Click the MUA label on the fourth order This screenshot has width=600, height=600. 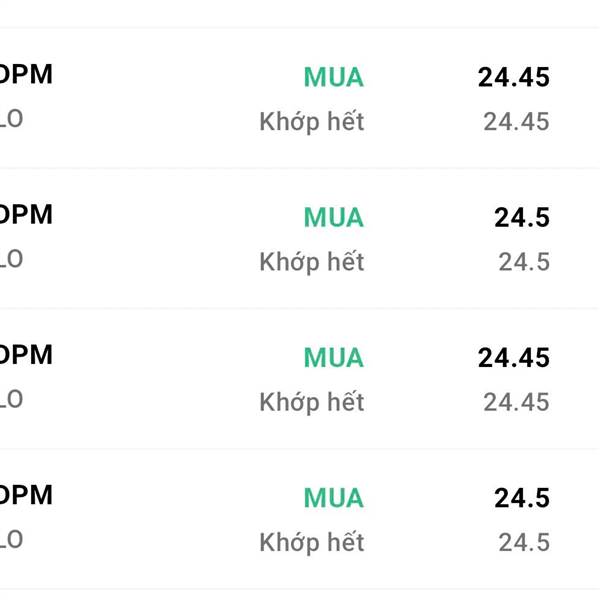pyautogui.click(x=334, y=498)
